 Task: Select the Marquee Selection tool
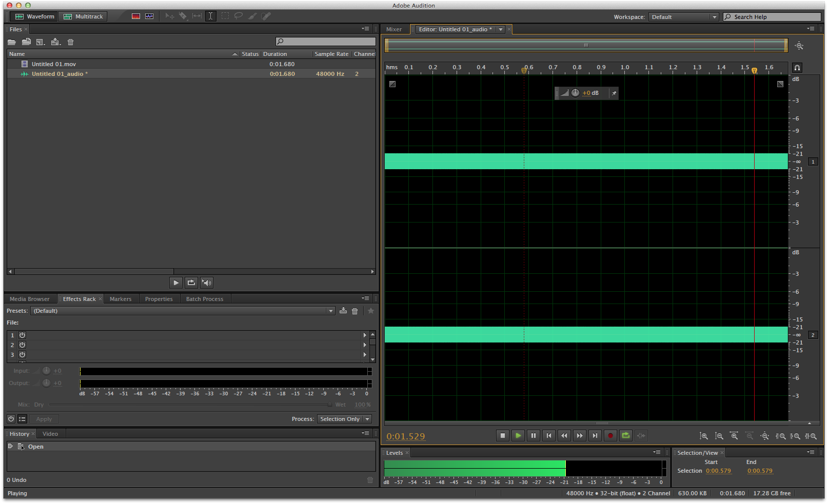tap(225, 16)
